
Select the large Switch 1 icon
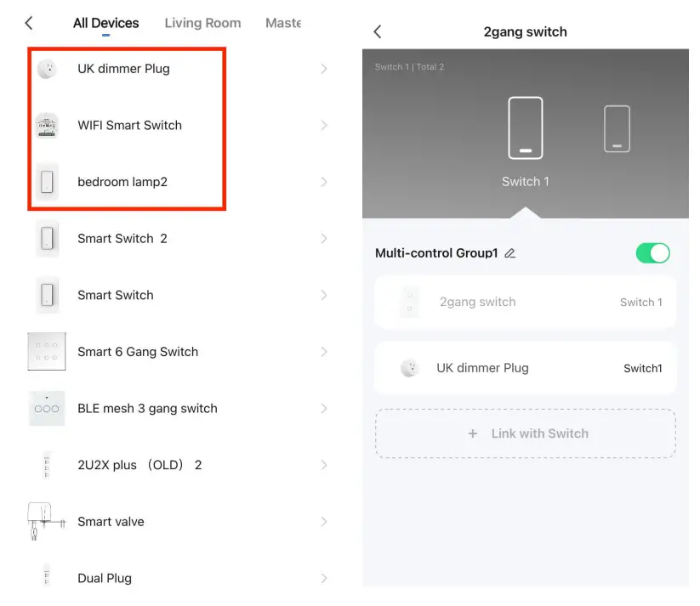(525, 128)
